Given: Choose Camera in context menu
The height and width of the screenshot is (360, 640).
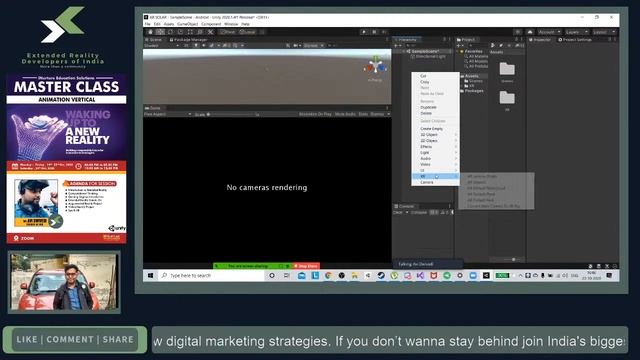Looking at the screenshot, I should (x=435, y=182).
